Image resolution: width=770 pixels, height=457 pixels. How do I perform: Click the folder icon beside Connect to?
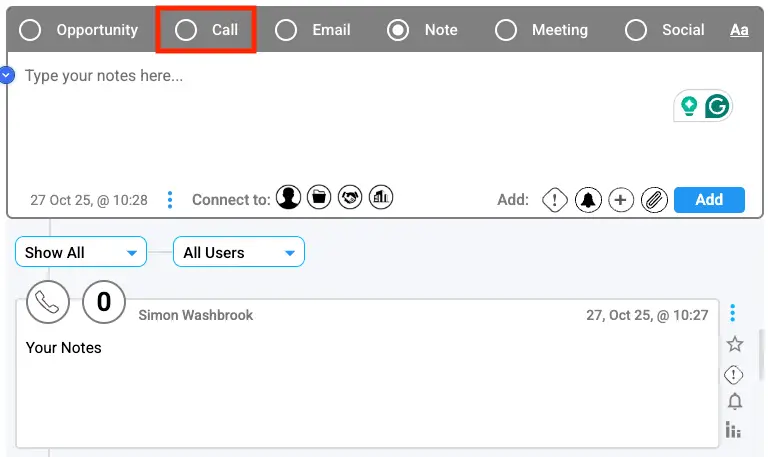(319, 198)
